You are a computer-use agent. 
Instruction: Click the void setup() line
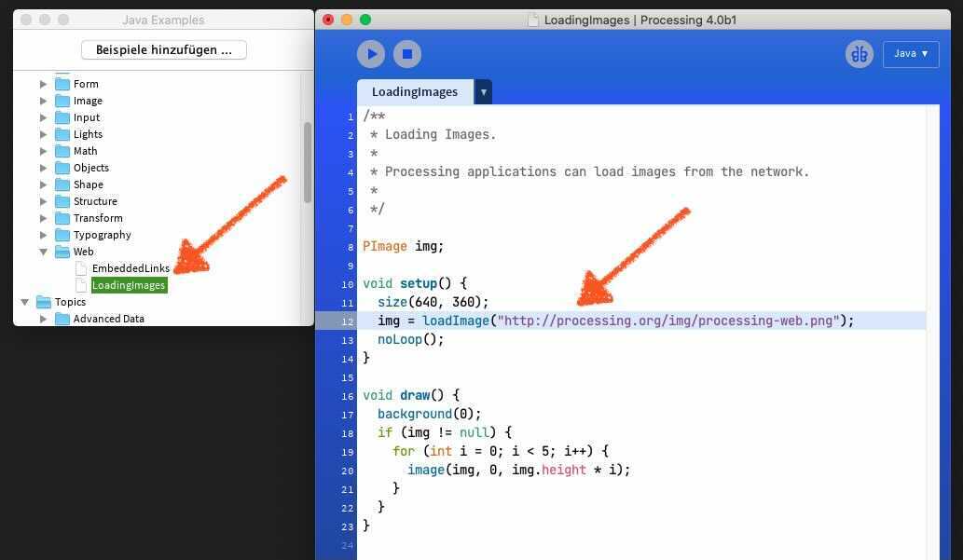[x=415, y=283]
